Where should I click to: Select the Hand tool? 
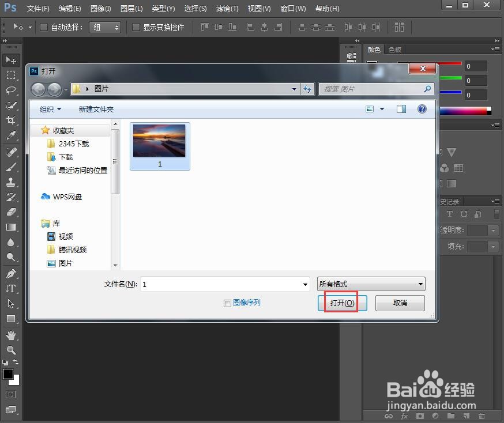(11, 335)
